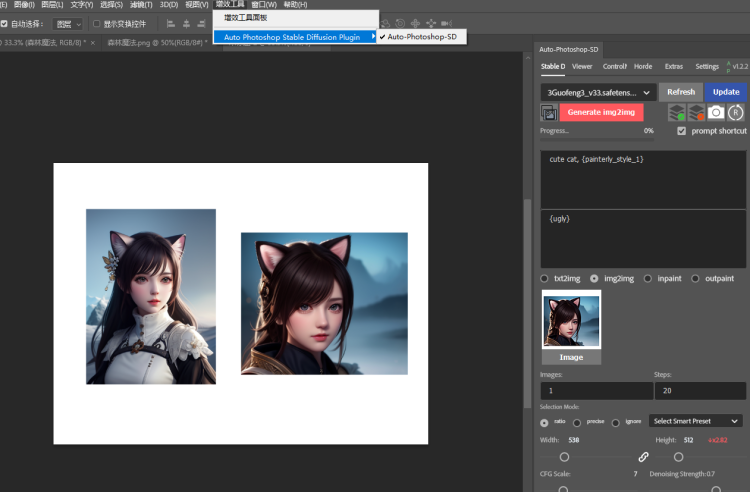
Task: Click the align icon in options bar
Action: click(x=171, y=23)
